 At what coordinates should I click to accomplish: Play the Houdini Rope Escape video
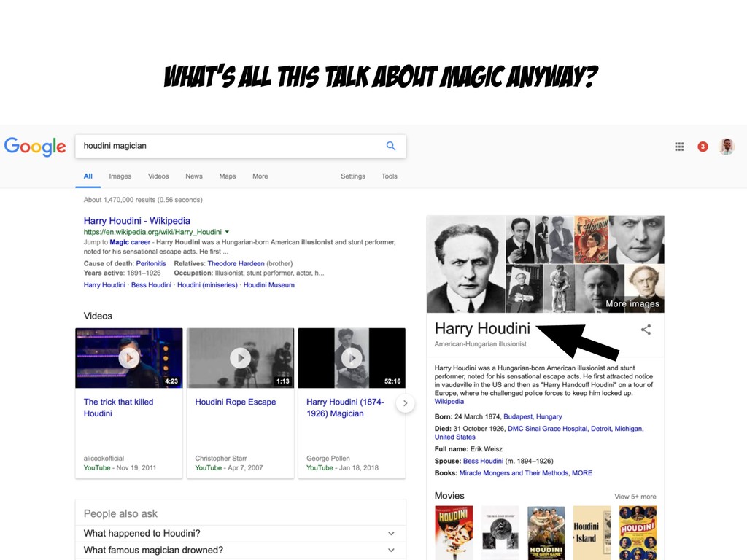[x=241, y=357]
